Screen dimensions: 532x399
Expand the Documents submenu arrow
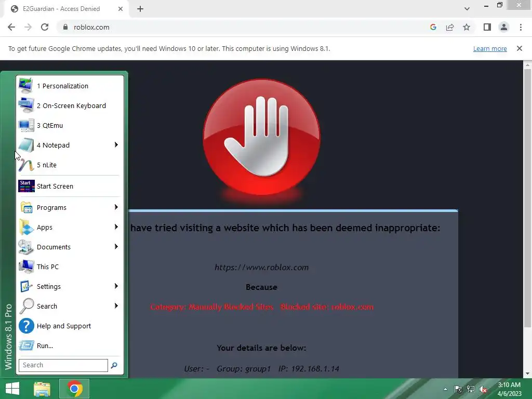116,246
